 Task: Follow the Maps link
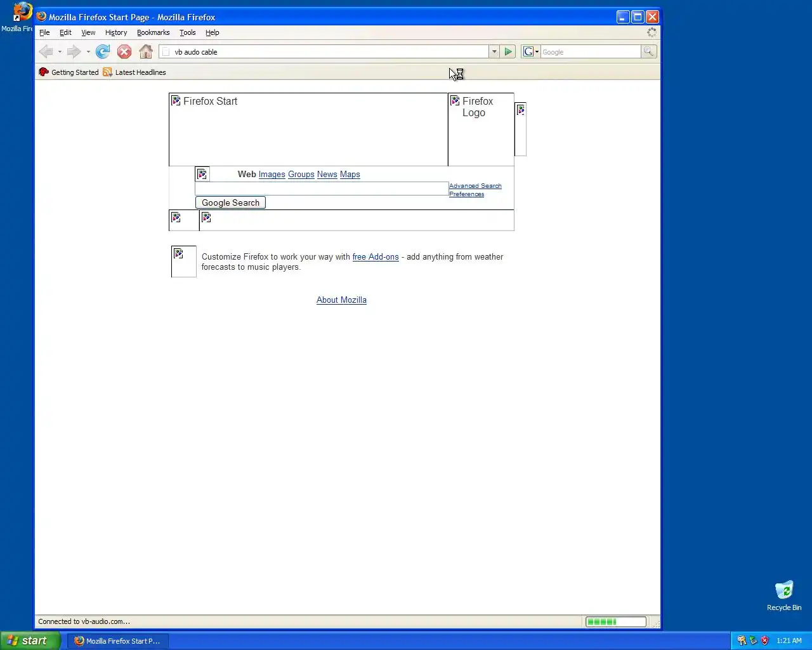350,175
